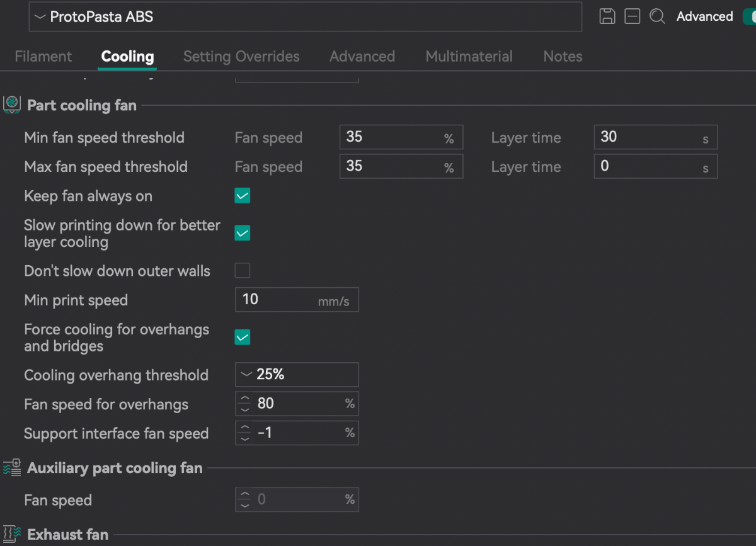Click the Auxiliary part cooling fan heading
Viewport: 756px width, 546px height.
(x=115, y=468)
